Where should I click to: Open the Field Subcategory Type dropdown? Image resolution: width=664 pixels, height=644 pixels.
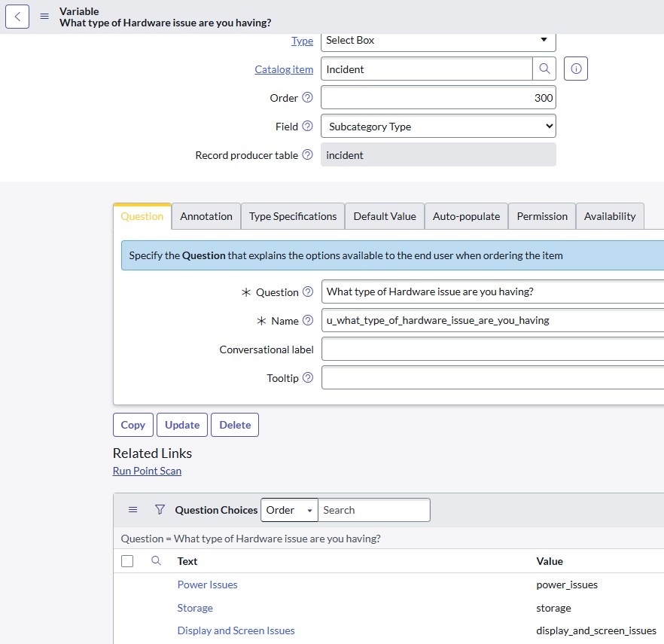[438, 127]
